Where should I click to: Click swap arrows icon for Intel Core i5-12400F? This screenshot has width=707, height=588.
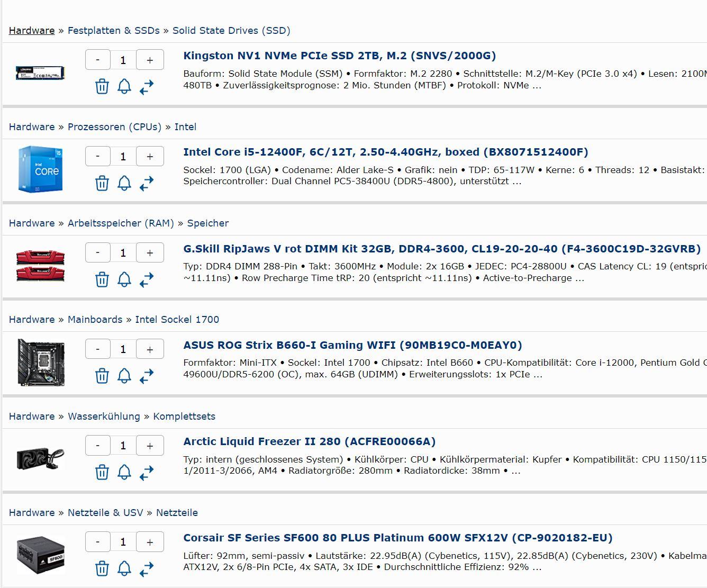click(x=147, y=184)
